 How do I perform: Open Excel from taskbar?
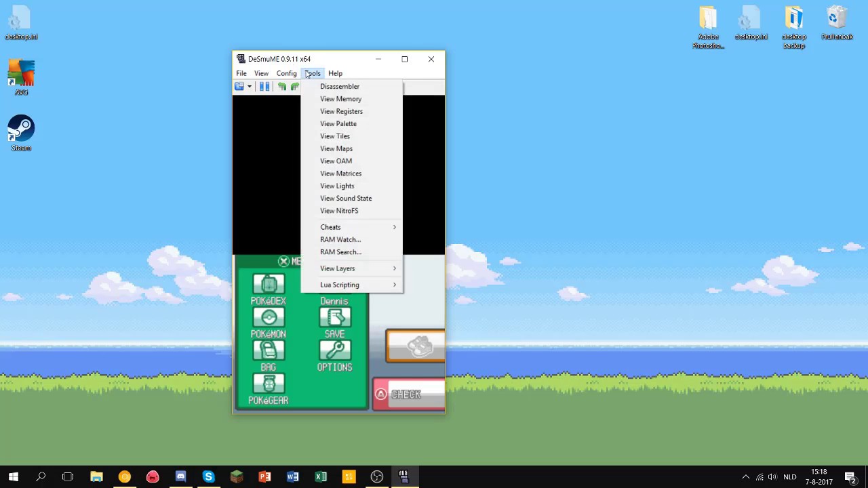pyautogui.click(x=321, y=477)
